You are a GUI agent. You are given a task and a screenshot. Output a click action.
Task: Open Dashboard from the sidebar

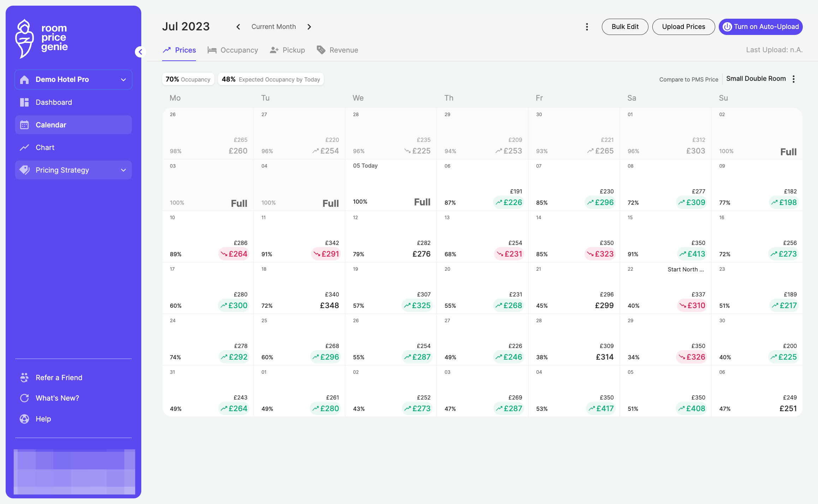[x=73, y=102]
